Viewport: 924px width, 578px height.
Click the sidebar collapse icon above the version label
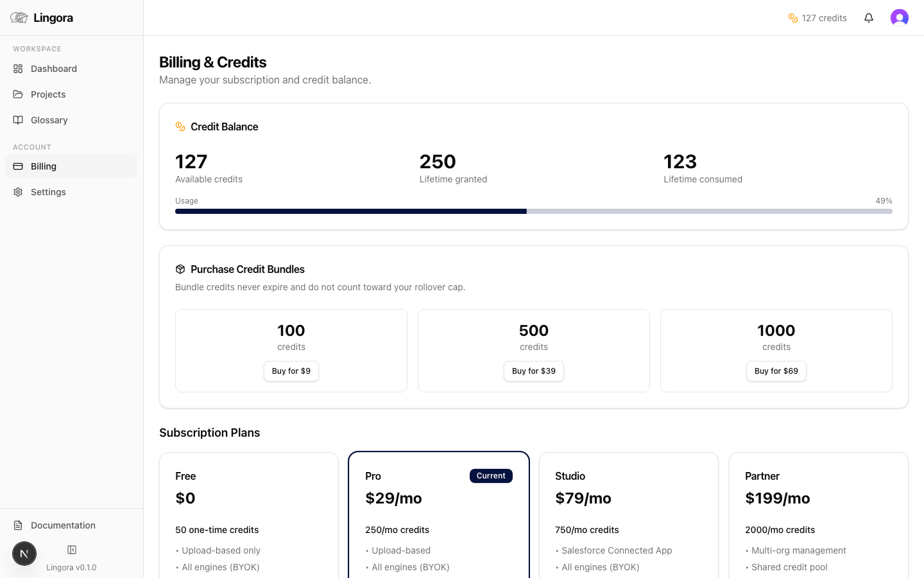(71, 550)
